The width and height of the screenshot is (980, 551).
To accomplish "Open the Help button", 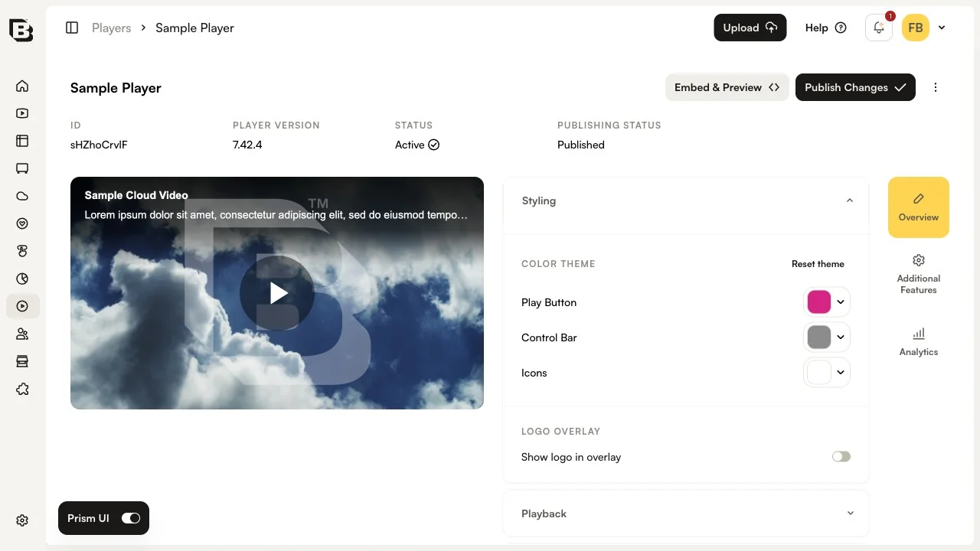I will tap(825, 28).
